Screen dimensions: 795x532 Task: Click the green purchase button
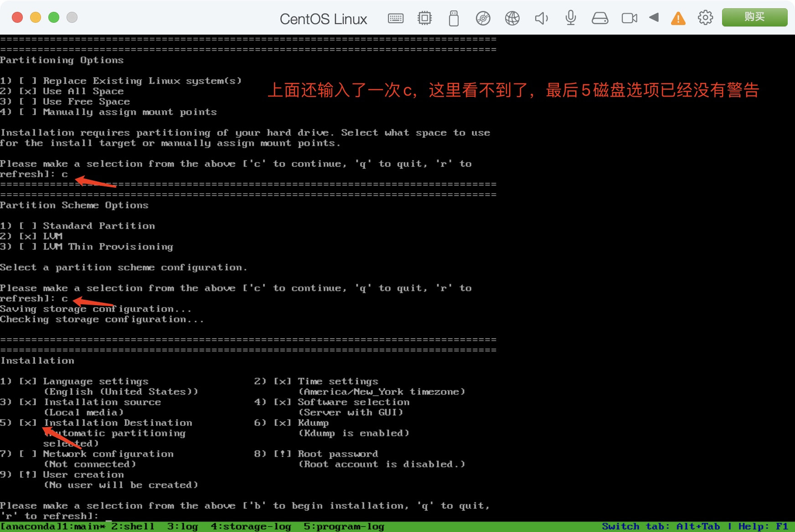click(754, 17)
